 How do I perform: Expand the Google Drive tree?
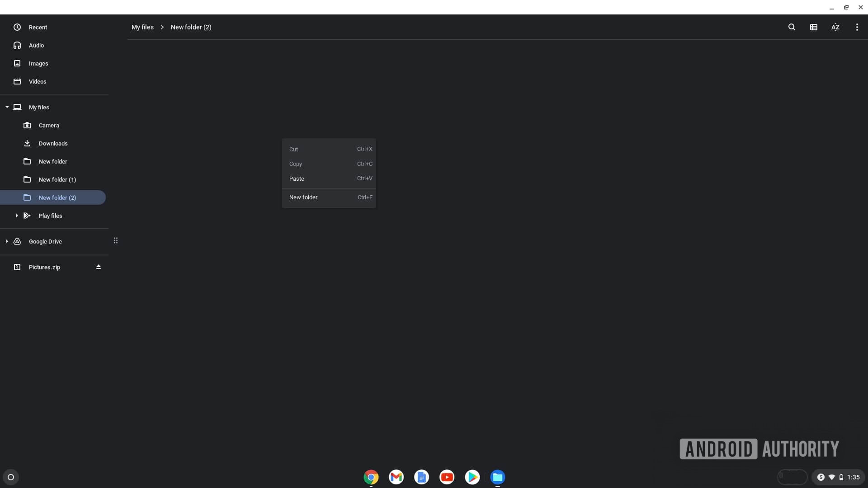(x=7, y=241)
